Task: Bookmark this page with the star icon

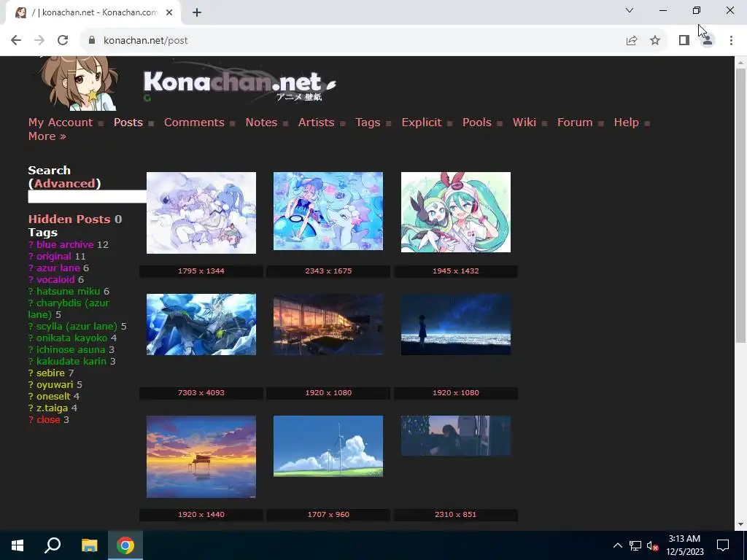Action: tap(655, 41)
